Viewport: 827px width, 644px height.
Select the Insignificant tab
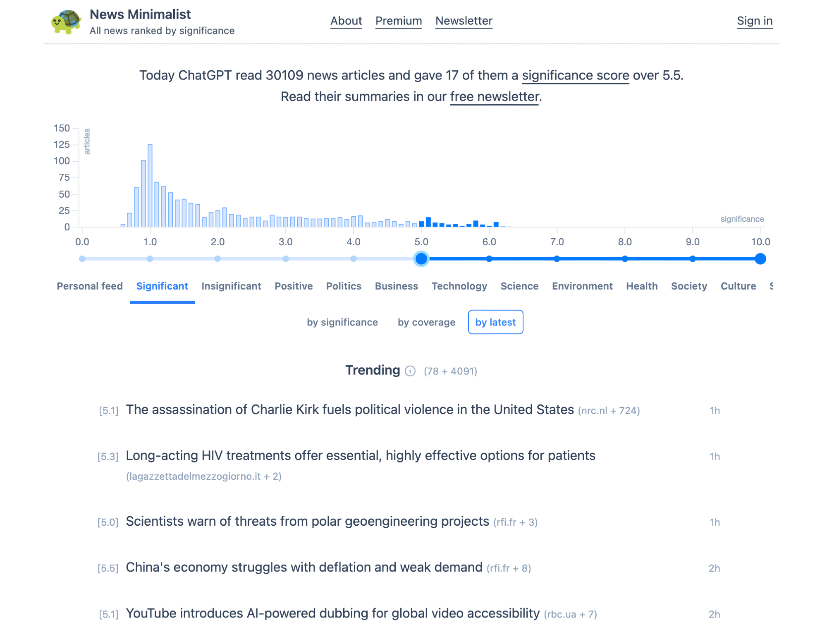click(231, 286)
